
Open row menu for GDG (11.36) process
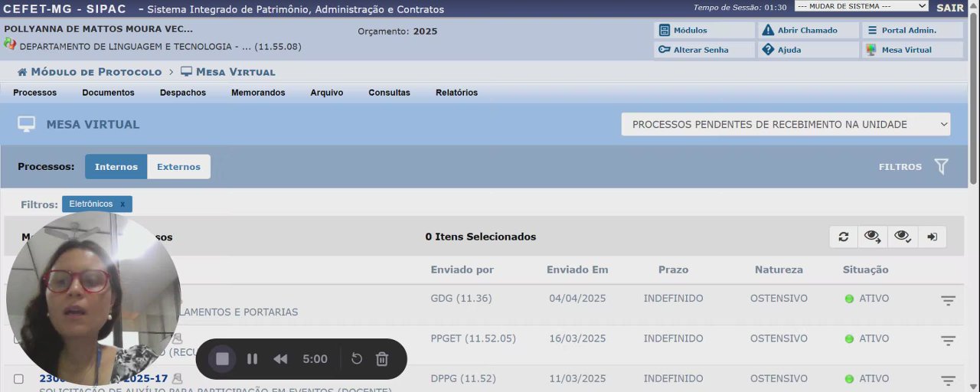coord(948,301)
